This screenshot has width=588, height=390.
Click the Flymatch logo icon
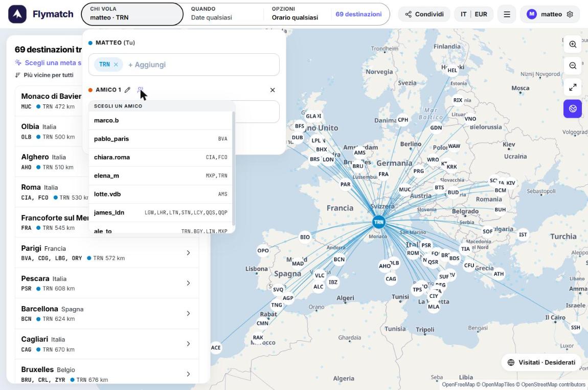[17, 14]
